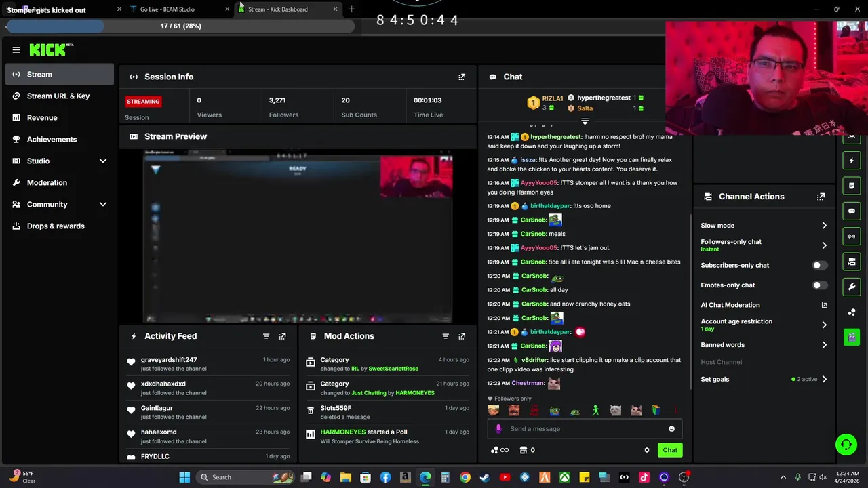Click the camera icon in right sidebar
The width and height of the screenshot is (868, 488).
(x=852, y=262)
